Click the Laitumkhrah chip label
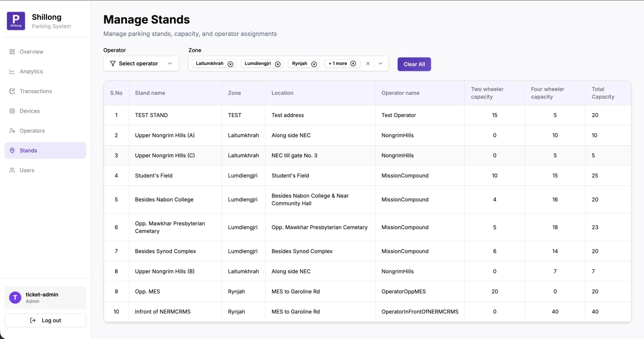Image resolution: width=644 pixels, height=339 pixels. [209, 64]
